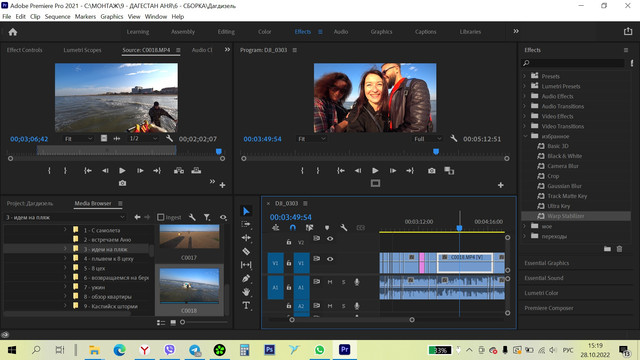Open Program monitor settings wrench
The width and height of the screenshot is (640, 360).
[x=453, y=139]
